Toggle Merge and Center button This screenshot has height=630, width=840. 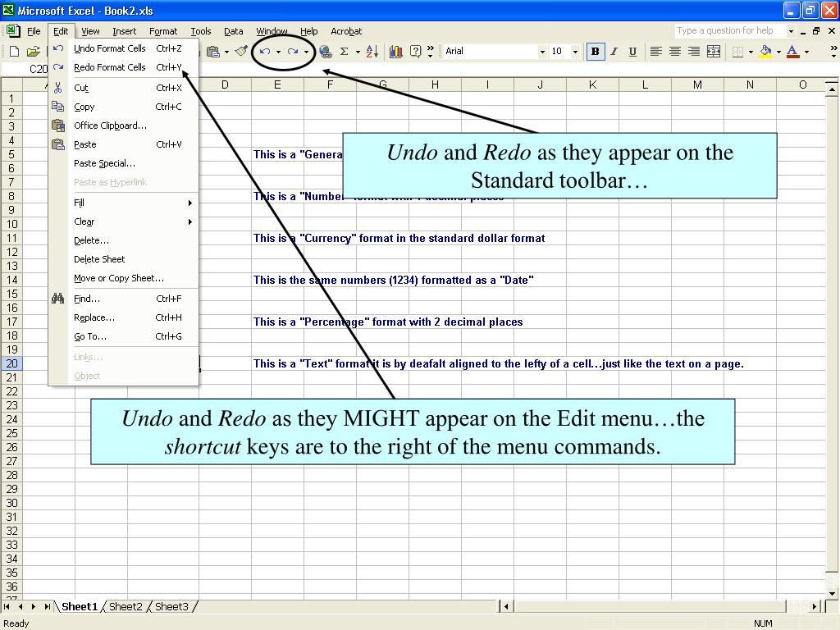(x=714, y=52)
